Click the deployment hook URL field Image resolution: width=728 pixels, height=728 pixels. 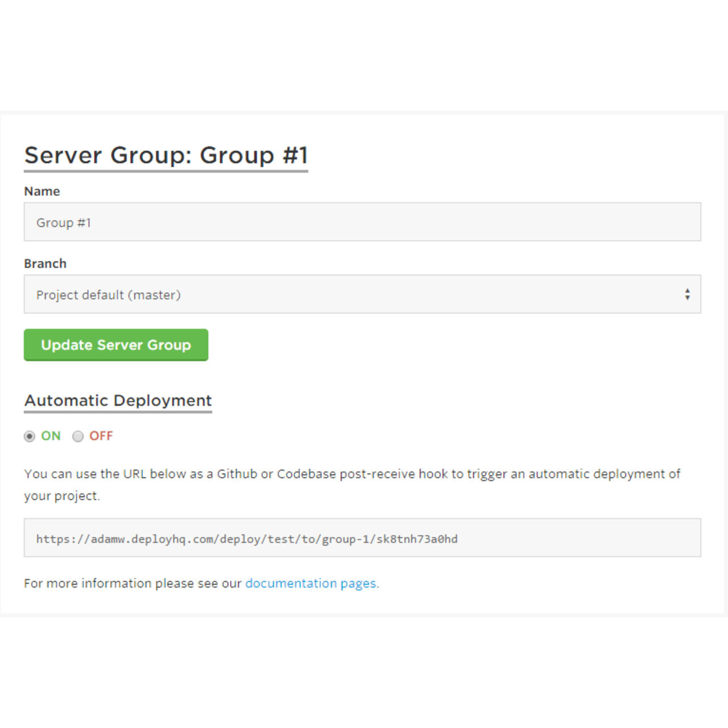click(362, 538)
